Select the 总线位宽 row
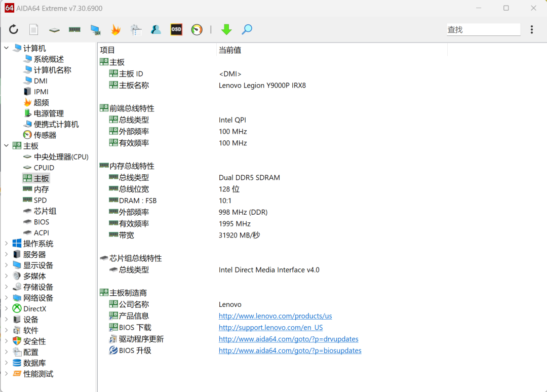Image resolution: width=547 pixels, height=392 pixels. coord(272,189)
